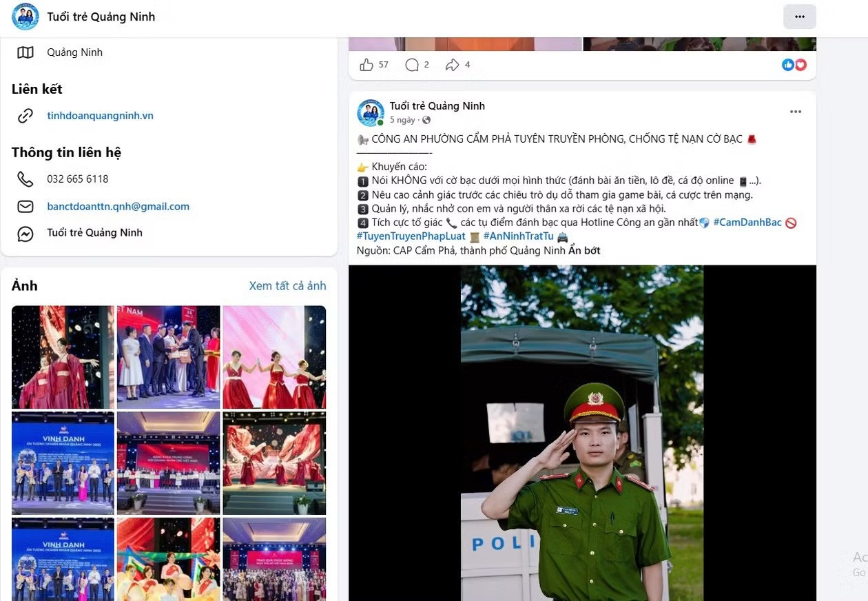Click the Quảng Ninh location text
The image size is (868, 601).
coord(75,52)
